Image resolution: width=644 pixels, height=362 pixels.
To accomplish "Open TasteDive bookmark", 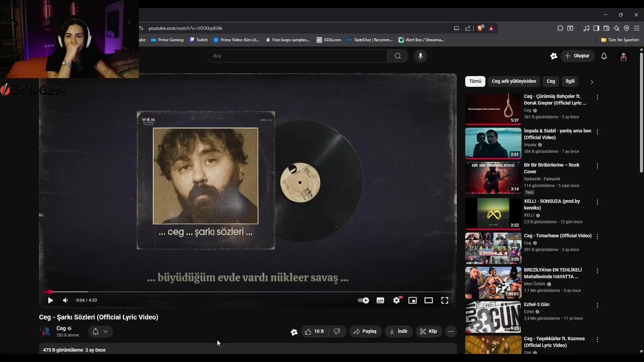I will (x=370, y=40).
